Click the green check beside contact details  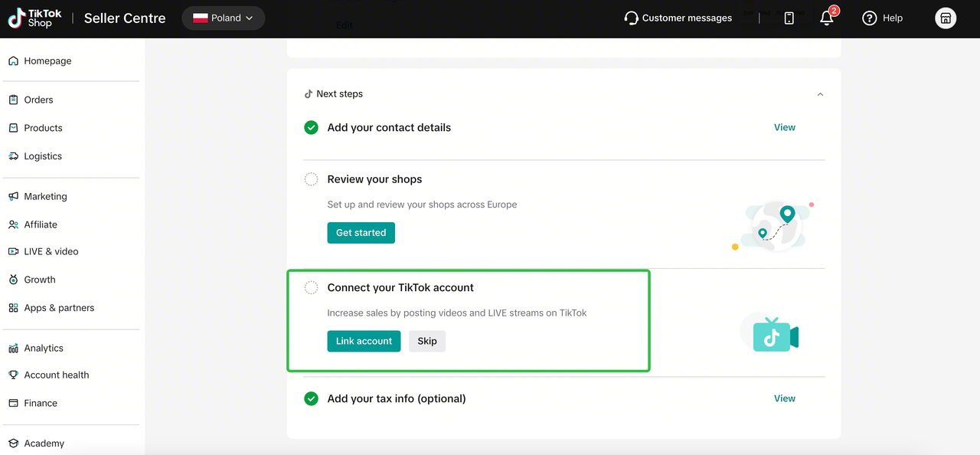(x=311, y=128)
